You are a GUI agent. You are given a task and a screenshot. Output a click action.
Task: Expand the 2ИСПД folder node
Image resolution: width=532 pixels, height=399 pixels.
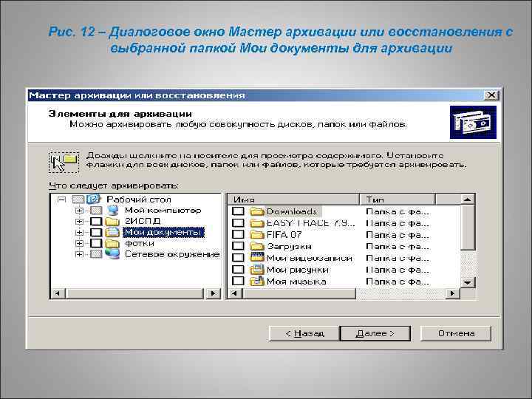click(79, 222)
